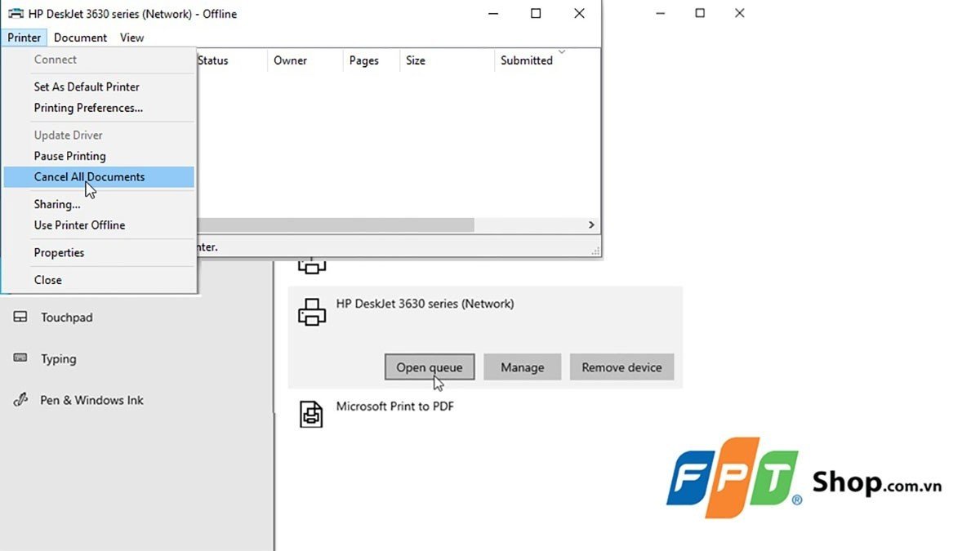980x551 pixels.
Task: Click the right arrow on the horizontal scrollbar
Action: pyautogui.click(x=590, y=224)
